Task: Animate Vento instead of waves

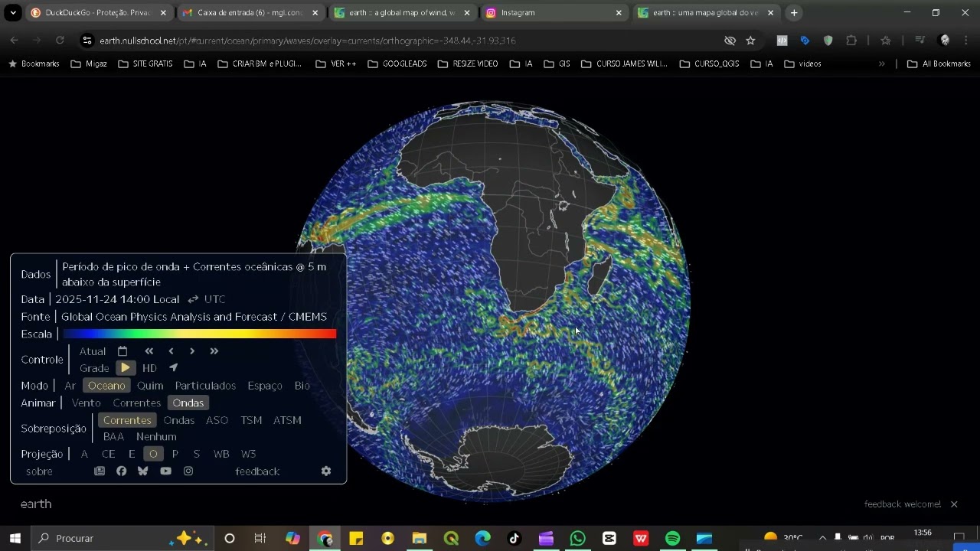Action: (x=87, y=403)
